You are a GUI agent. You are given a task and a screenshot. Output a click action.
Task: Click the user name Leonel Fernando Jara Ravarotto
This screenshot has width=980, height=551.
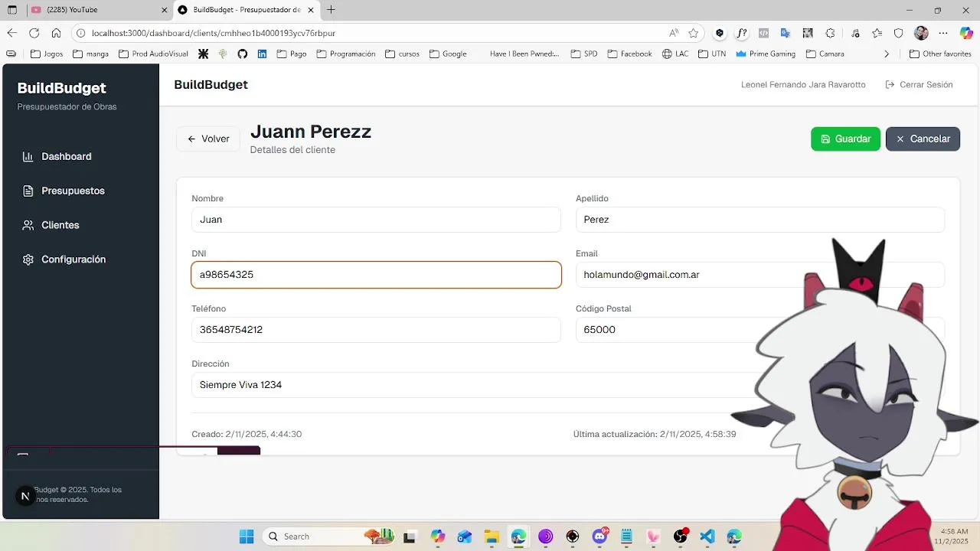[x=803, y=85]
